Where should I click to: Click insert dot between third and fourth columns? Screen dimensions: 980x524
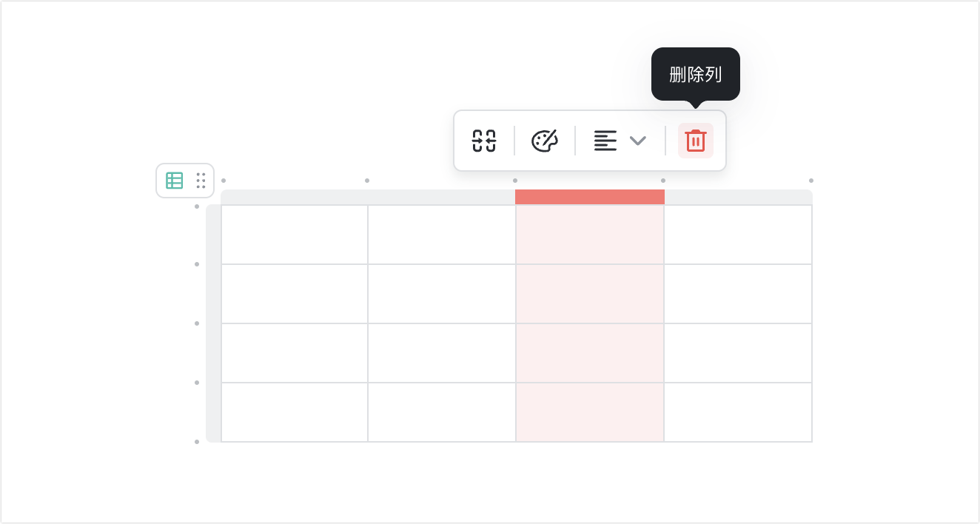663,181
